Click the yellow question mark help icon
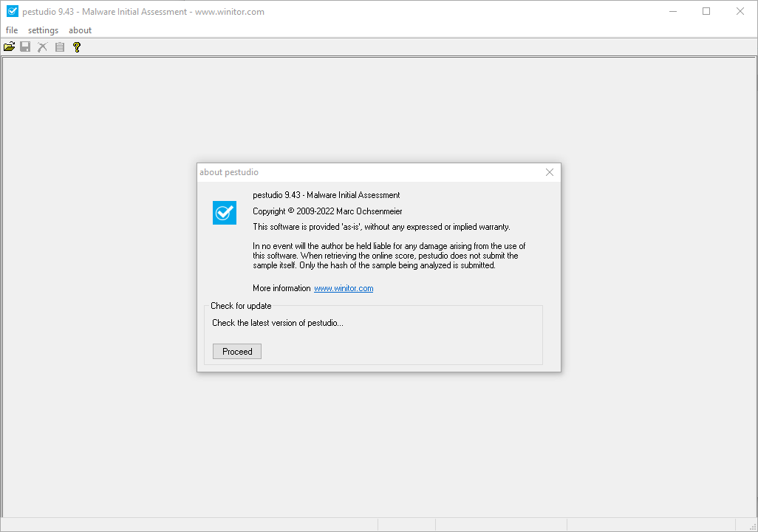758x532 pixels. 76,47
